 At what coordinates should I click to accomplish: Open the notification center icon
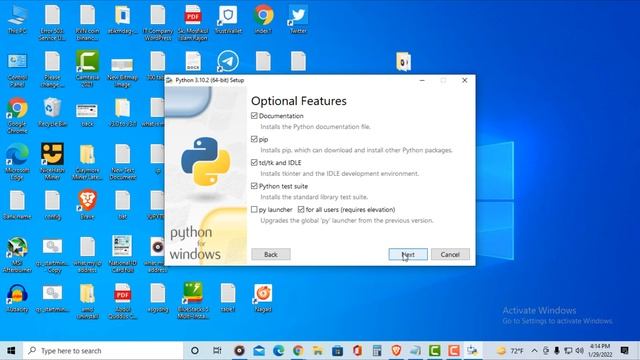coord(624,351)
